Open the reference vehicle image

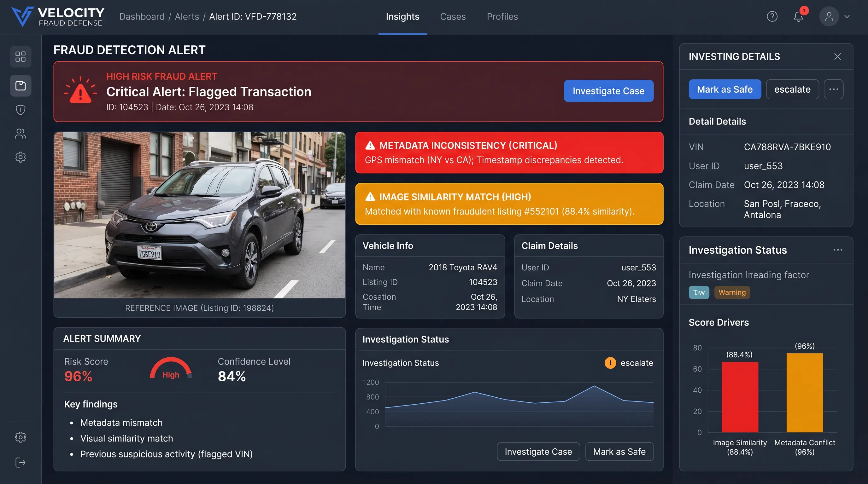199,215
